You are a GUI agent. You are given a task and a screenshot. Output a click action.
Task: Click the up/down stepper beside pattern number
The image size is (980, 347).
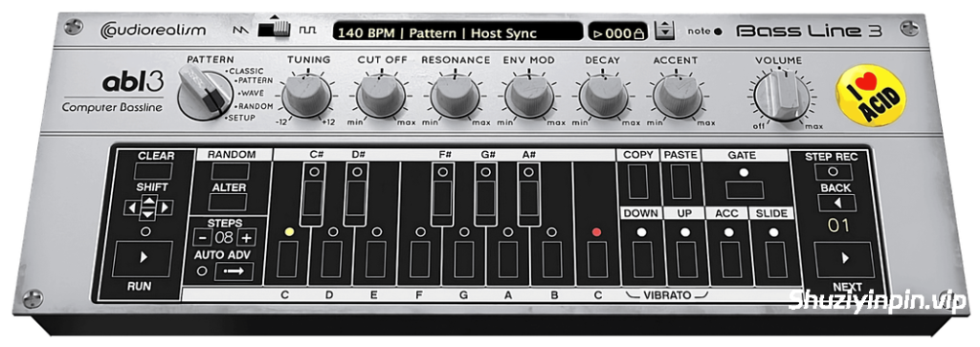(665, 30)
